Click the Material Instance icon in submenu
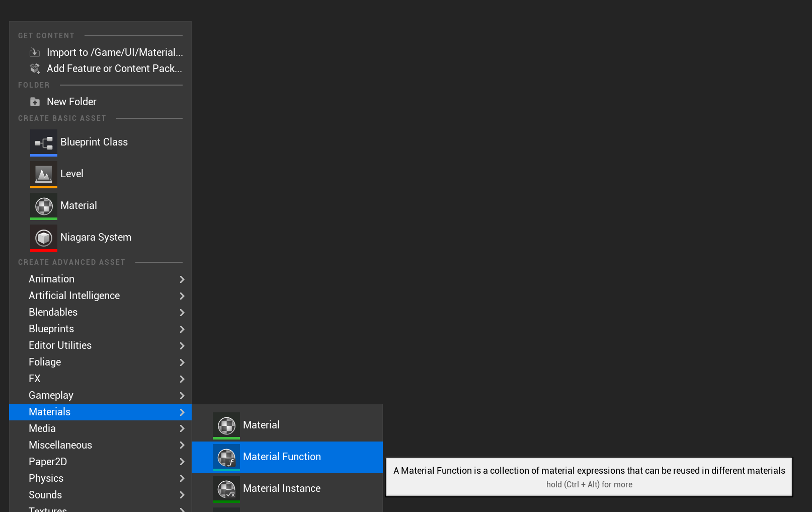Image resolution: width=812 pixels, height=512 pixels. pyautogui.click(x=226, y=489)
